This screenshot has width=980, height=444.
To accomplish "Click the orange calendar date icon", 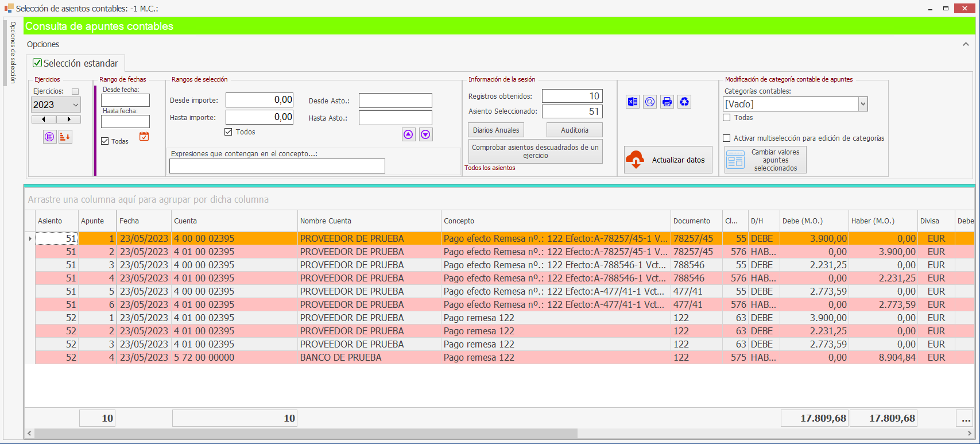I will [144, 137].
